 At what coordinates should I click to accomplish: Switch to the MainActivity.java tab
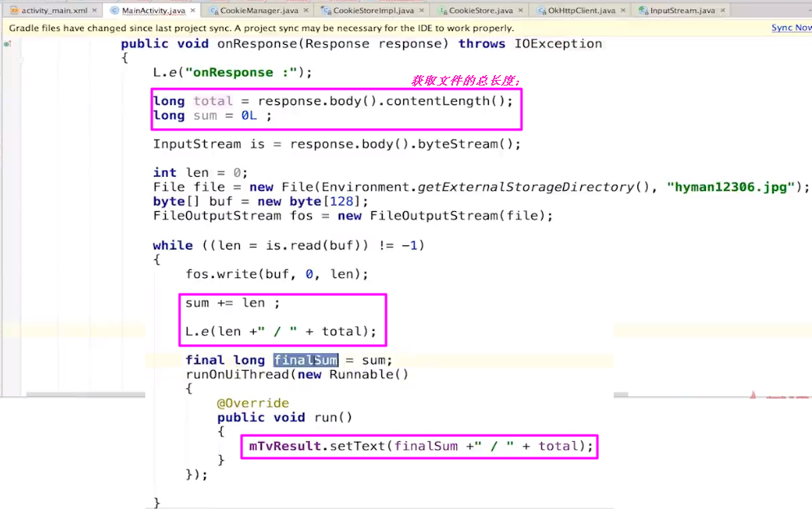coord(153,11)
